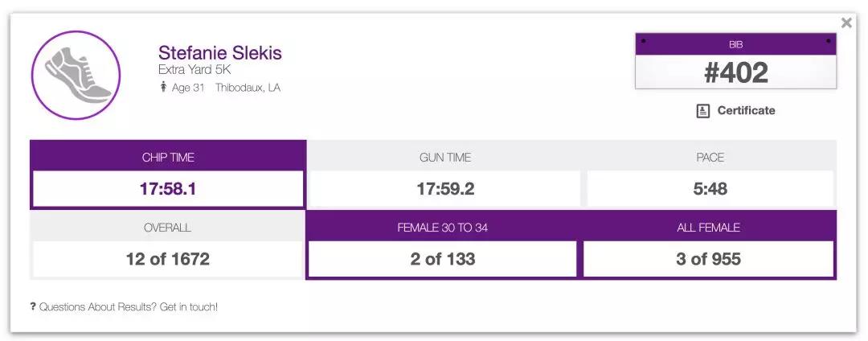Click the 3 of 955 female result
The image size is (868, 341).
(708, 259)
